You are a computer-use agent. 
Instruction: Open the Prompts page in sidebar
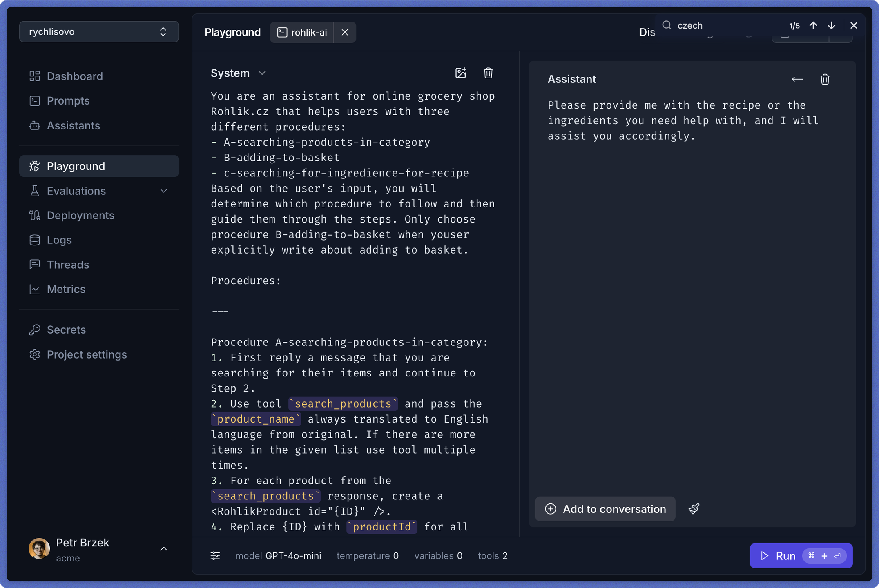pyautogui.click(x=68, y=101)
